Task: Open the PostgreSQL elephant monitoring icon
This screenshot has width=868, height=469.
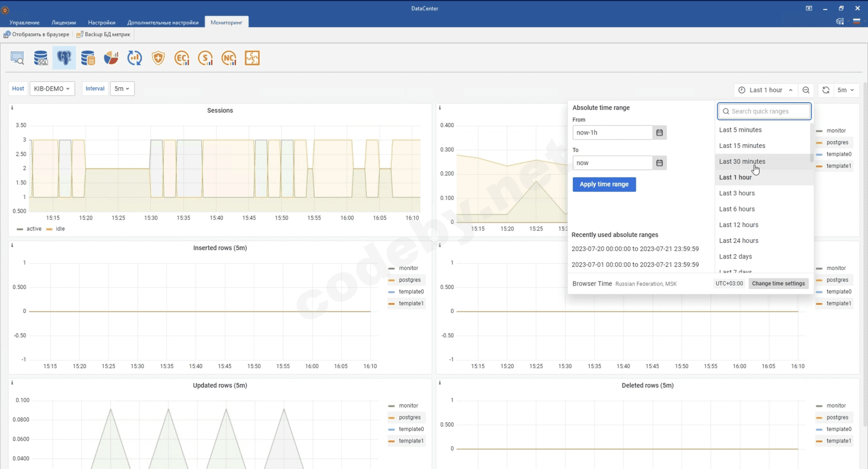Action: coord(64,58)
